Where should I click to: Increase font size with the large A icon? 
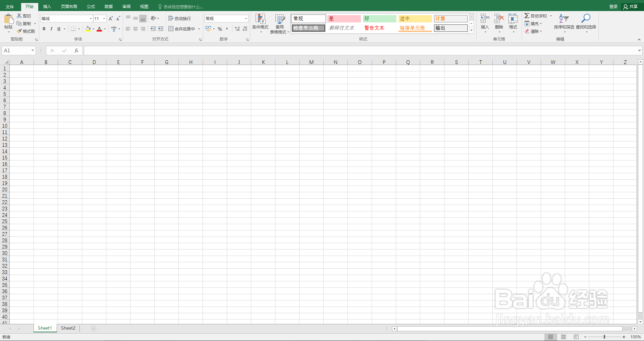coord(111,19)
